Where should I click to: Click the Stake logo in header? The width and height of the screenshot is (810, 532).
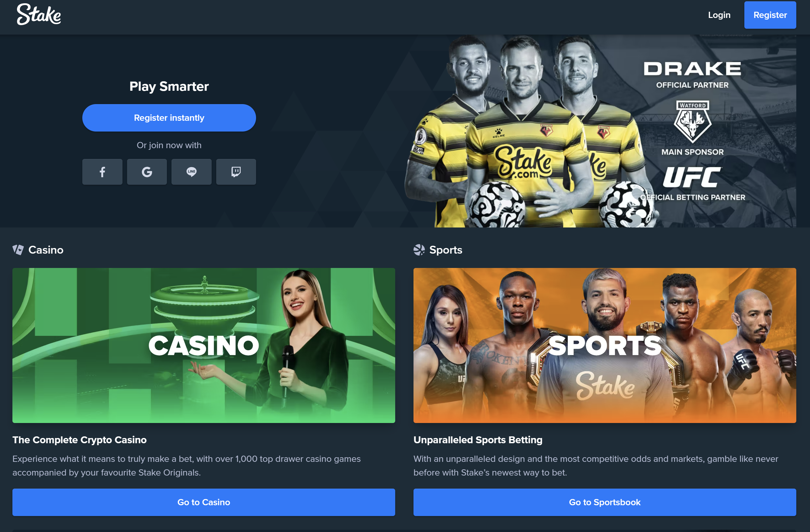(39, 14)
